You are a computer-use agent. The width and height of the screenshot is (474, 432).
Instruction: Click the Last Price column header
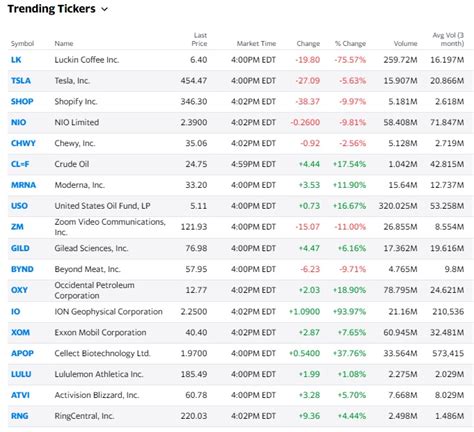199,39
